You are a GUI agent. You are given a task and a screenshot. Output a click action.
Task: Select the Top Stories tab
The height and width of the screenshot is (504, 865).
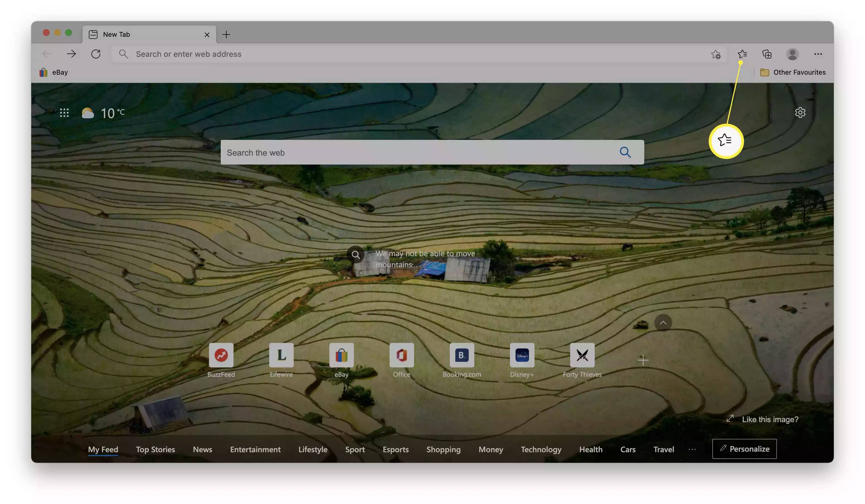[x=155, y=449]
